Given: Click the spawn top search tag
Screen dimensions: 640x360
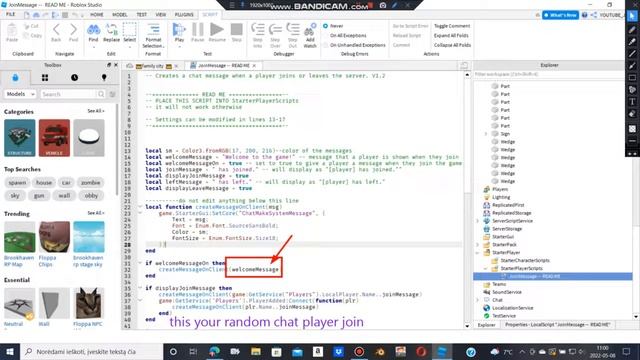Looking at the screenshot, I should (18, 183).
